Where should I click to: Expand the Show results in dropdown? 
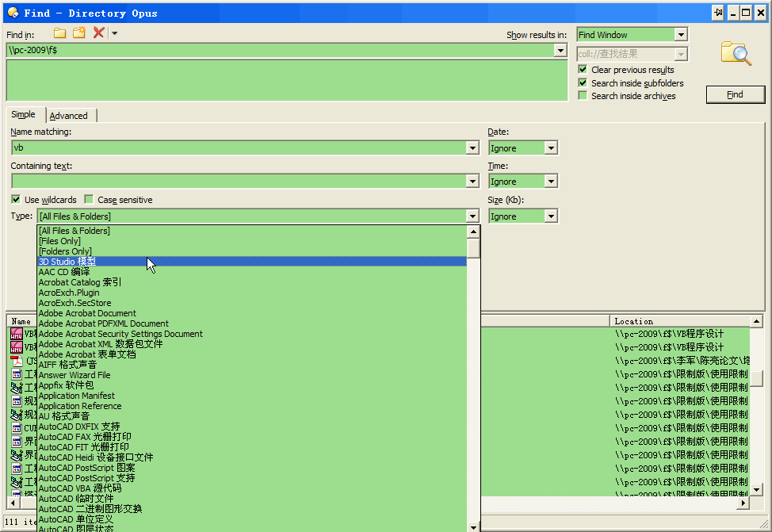click(680, 35)
